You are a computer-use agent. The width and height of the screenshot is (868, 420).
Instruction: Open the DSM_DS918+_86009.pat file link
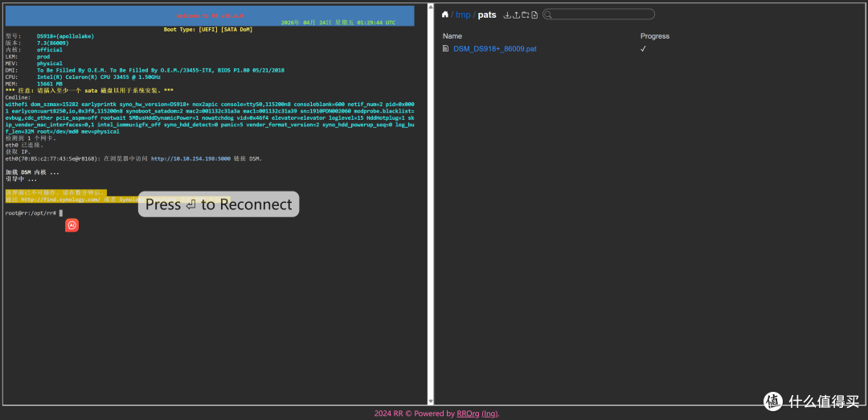coord(495,49)
